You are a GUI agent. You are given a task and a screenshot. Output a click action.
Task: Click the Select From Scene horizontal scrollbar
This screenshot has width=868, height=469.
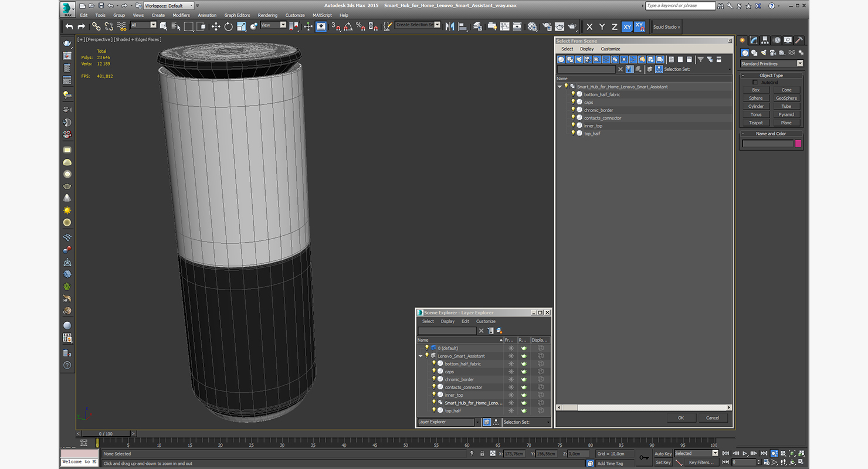point(644,407)
